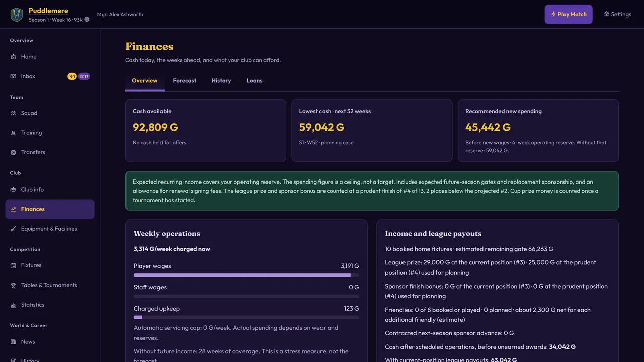Screen dimensions: 644x362
Task: Click the Income and league payouts heading
Action: 433,234
